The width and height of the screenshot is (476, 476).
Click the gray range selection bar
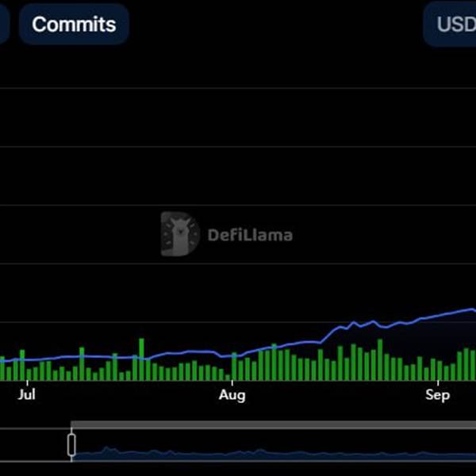tap(273, 424)
